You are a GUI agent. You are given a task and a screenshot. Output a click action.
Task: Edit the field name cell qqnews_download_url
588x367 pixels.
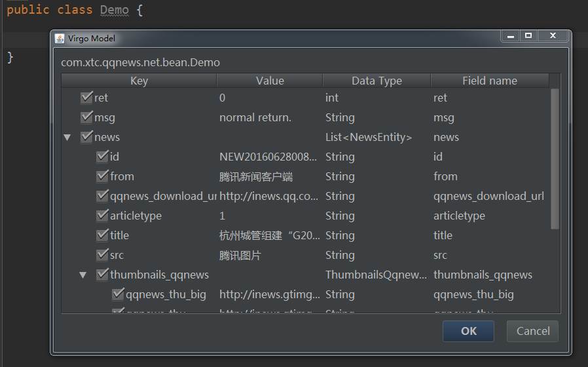pos(488,196)
